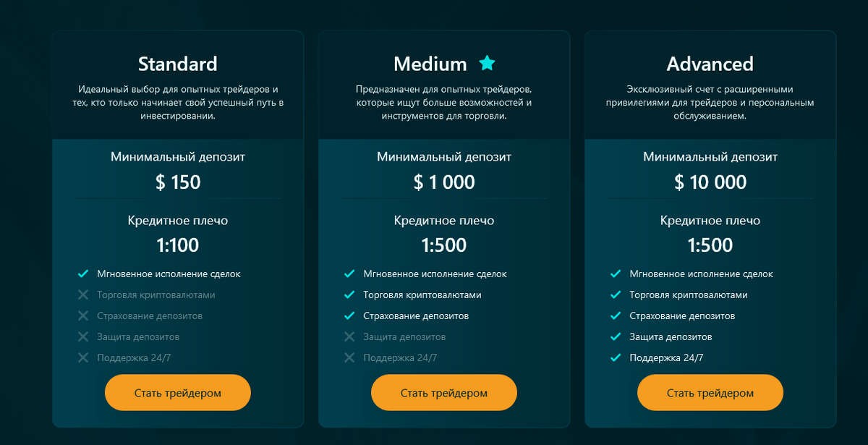Select the Advanced plan heading
Viewport: 868px width, 445px height.
point(710,64)
